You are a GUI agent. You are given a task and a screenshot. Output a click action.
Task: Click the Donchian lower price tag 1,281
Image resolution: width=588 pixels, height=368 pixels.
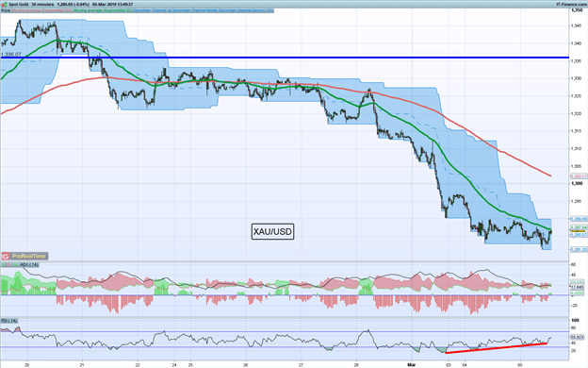579,249
